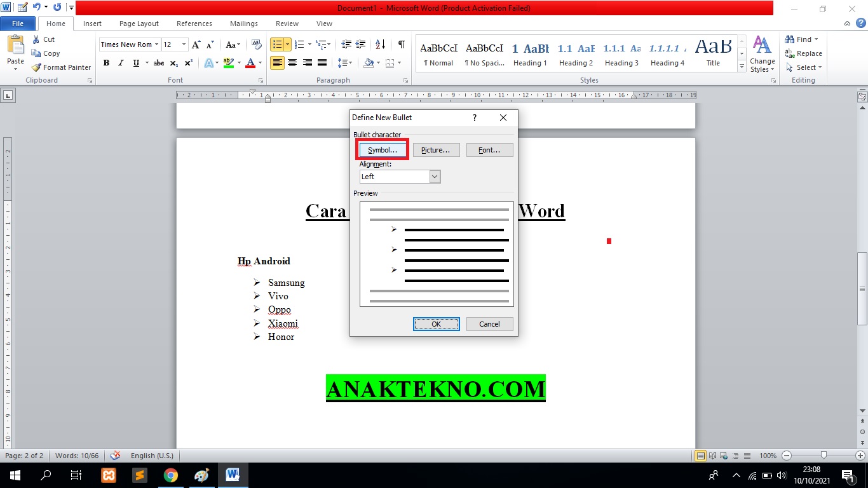The image size is (868, 488).
Task: Click the Words: 10/66 status item
Action: click(77, 456)
